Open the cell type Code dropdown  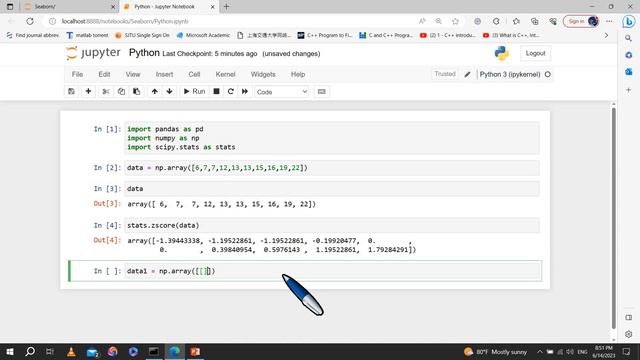tap(281, 92)
